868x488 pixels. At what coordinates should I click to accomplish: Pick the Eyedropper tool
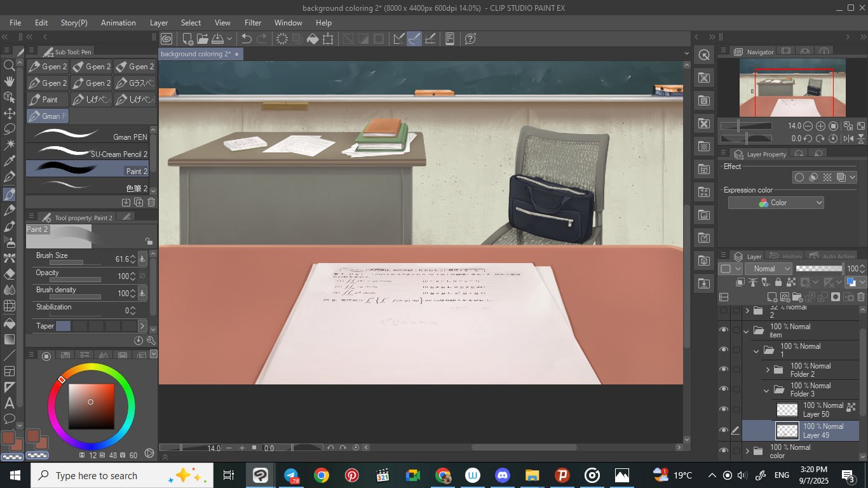10,161
